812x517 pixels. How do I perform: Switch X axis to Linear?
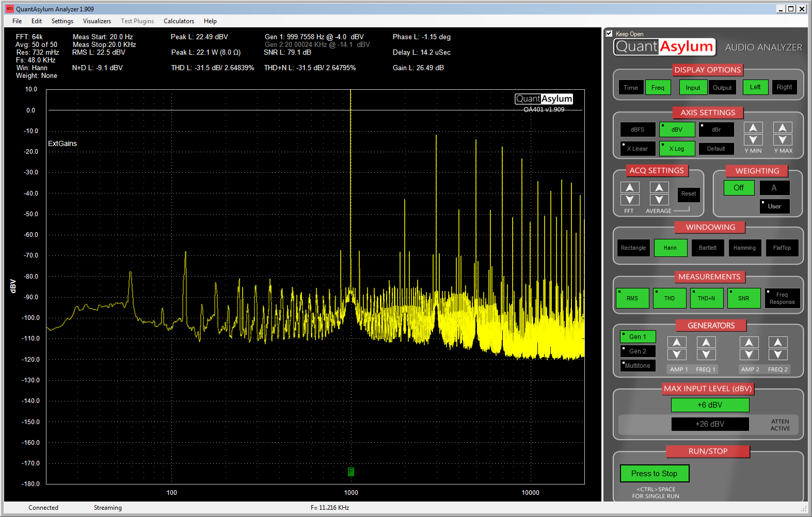pos(638,149)
